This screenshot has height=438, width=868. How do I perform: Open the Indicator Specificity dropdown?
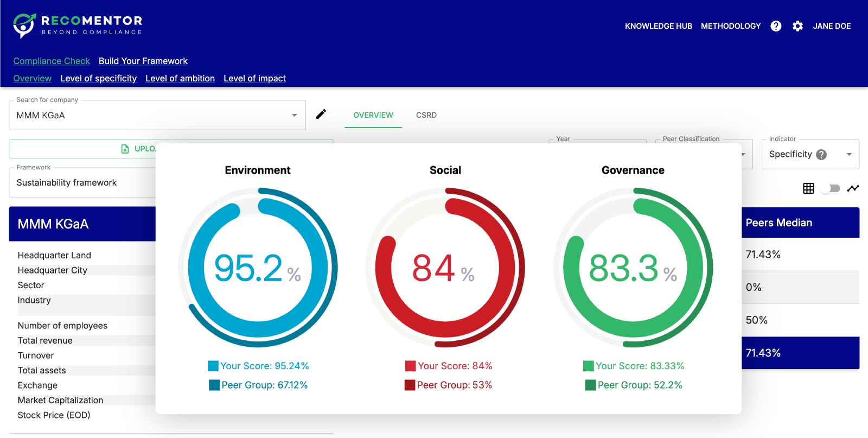point(810,155)
